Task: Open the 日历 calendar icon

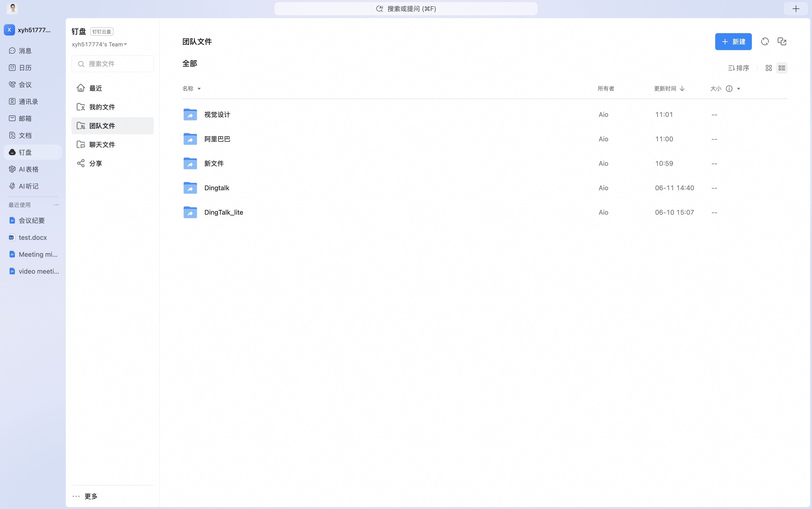Action: point(12,67)
